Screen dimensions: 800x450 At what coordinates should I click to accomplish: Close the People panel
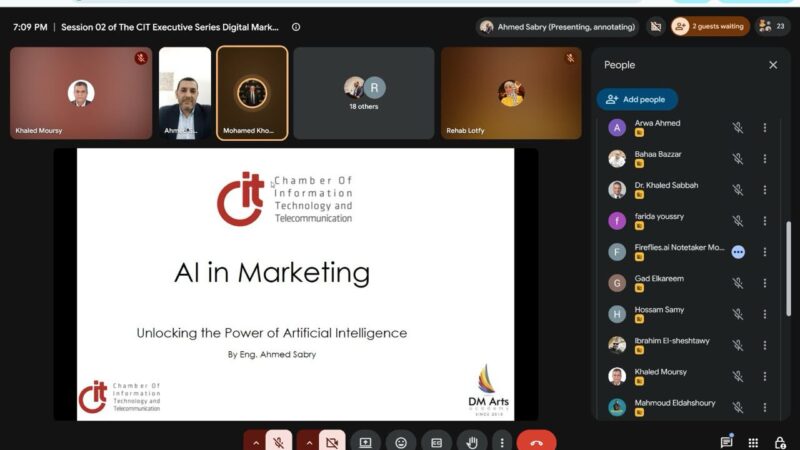click(x=773, y=65)
